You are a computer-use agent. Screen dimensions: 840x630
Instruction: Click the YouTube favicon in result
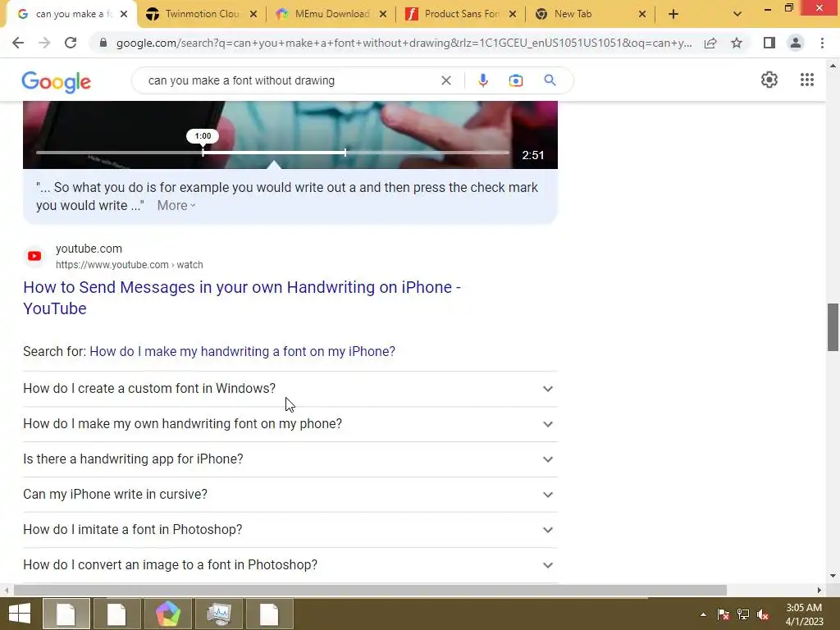click(34, 256)
